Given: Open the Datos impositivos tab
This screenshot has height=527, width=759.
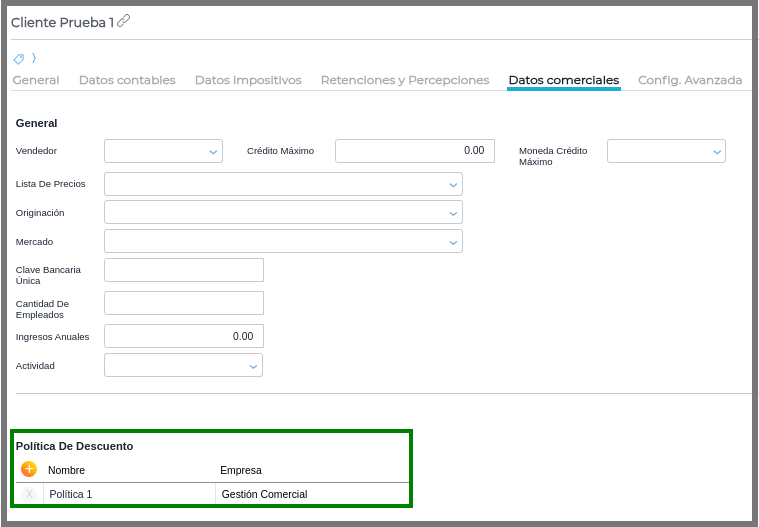Looking at the screenshot, I should (x=248, y=80).
